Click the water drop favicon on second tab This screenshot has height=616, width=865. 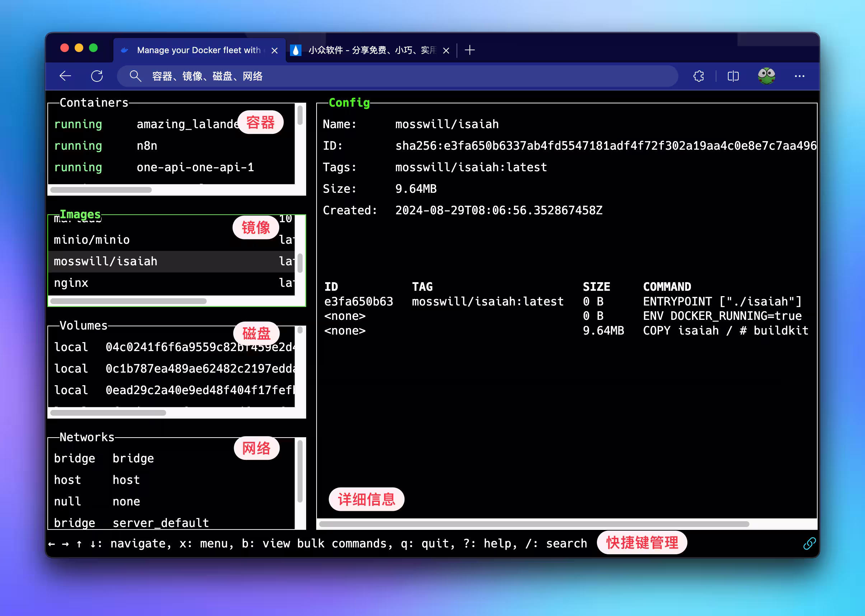[295, 50]
